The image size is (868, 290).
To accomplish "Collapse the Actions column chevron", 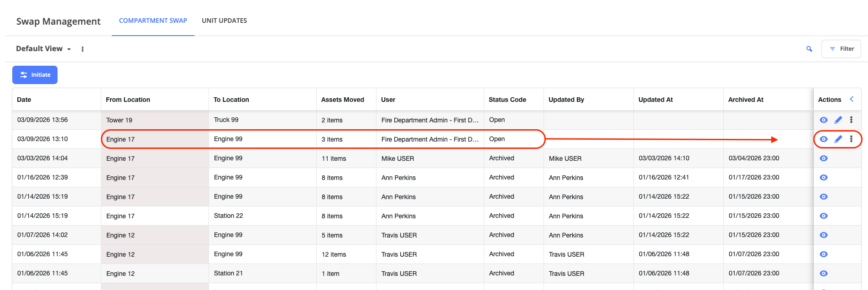I will [x=852, y=99].
